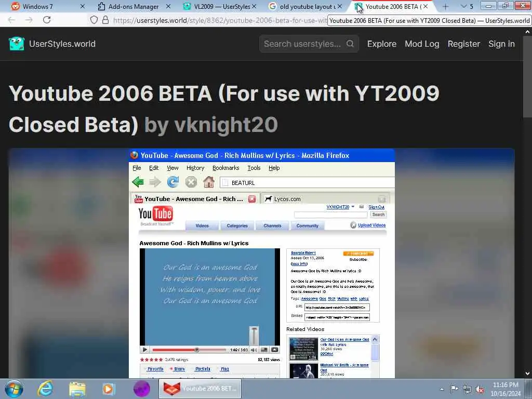Switch to the Add-ons Manager tab
This screenshot has height=399, width=532.
pyautogui.click(x=134, y=6)
